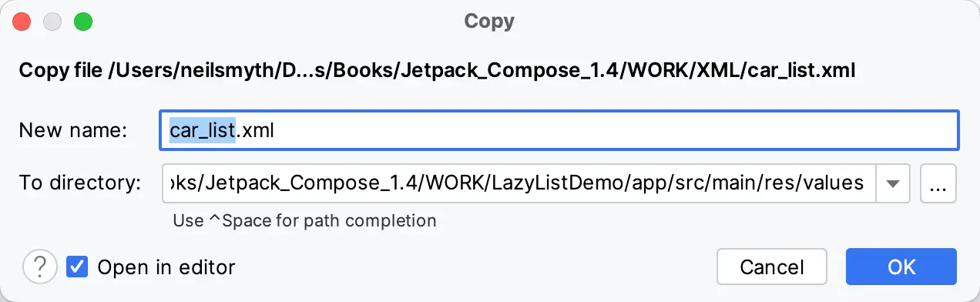Image resolution: width=980 pixels, height=302 pixels.
Task: Click the "To directory:" label
Action: tap(80, 183)
